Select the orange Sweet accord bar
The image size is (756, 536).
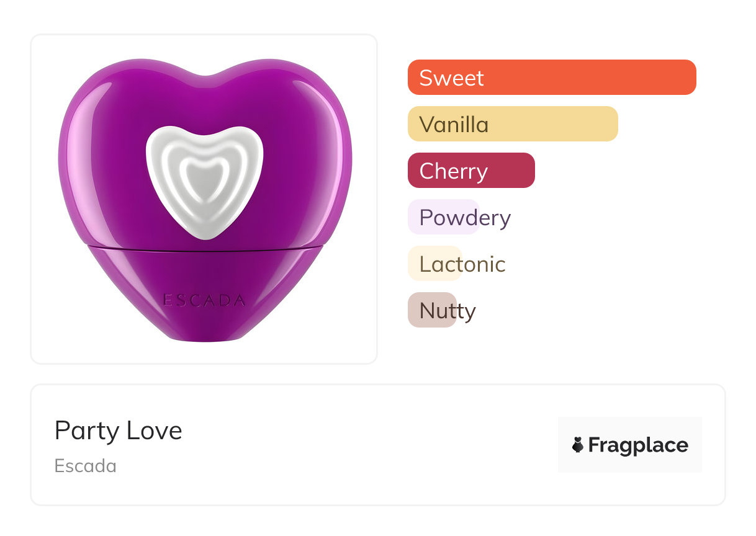coord(551,78)
